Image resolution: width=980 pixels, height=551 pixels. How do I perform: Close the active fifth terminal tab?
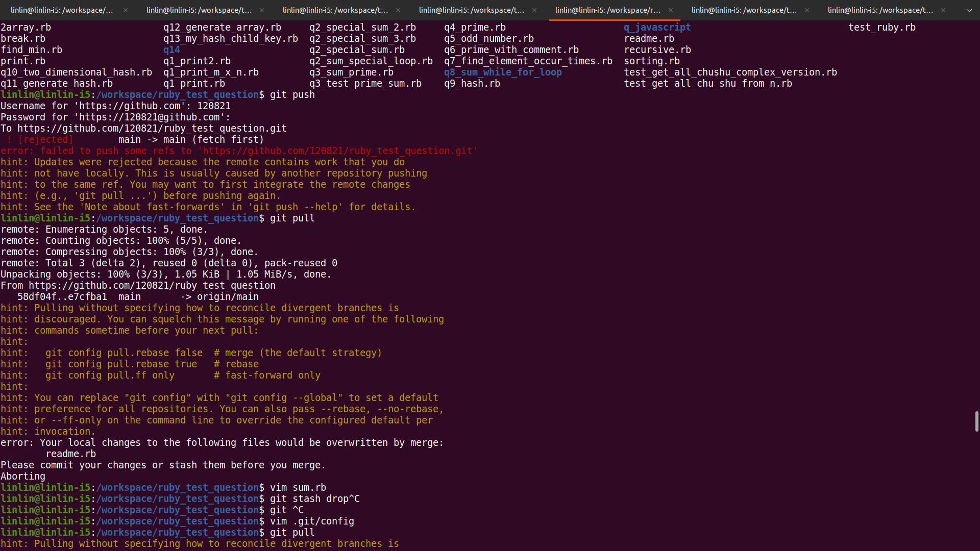coord(671,10)
